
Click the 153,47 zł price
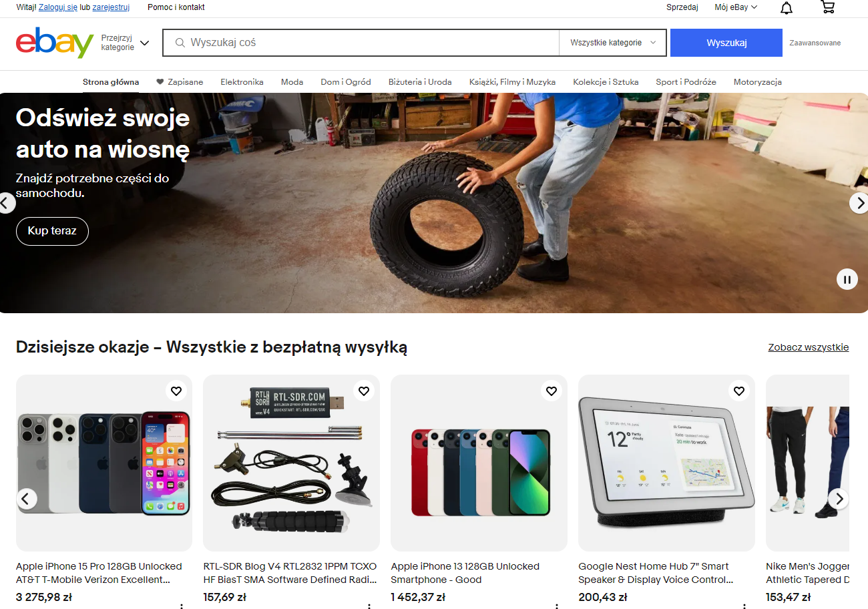coord(789,597)
